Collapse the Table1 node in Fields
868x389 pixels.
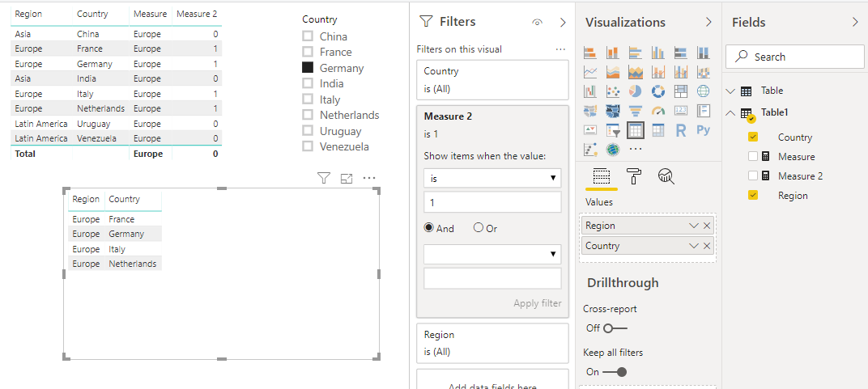click(730, 112)
